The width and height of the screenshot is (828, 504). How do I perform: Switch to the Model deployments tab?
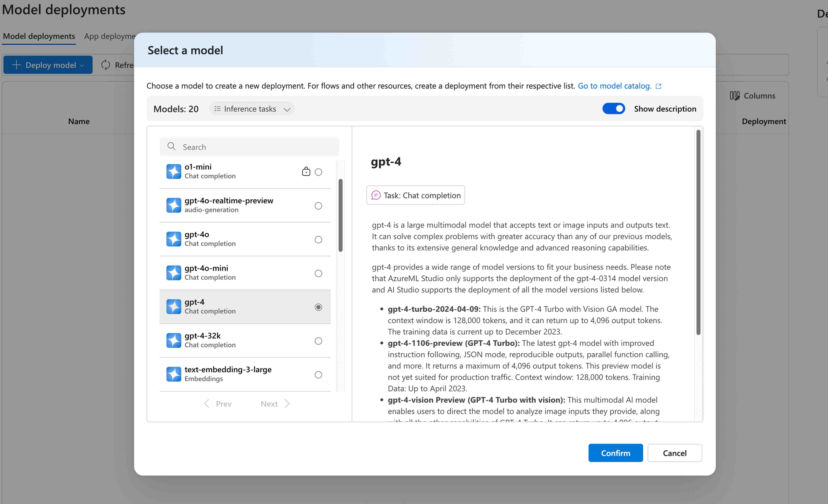(39, 36)
